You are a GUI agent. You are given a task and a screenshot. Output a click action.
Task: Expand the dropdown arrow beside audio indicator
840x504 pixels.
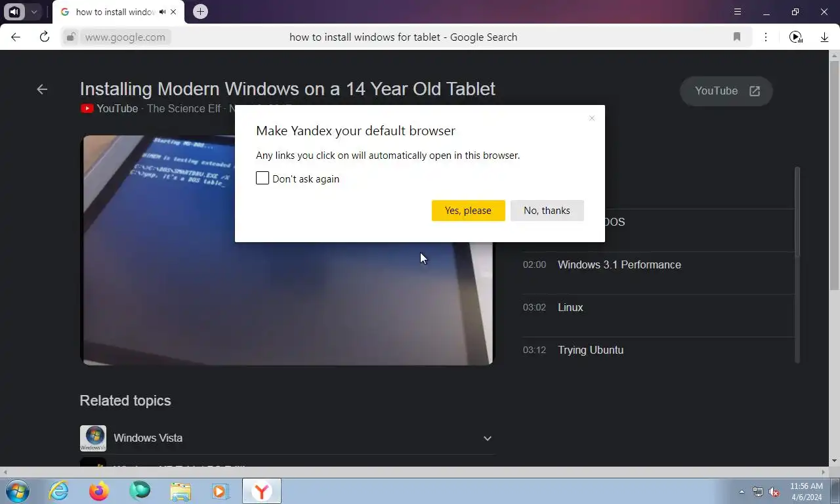coord(33,12)
